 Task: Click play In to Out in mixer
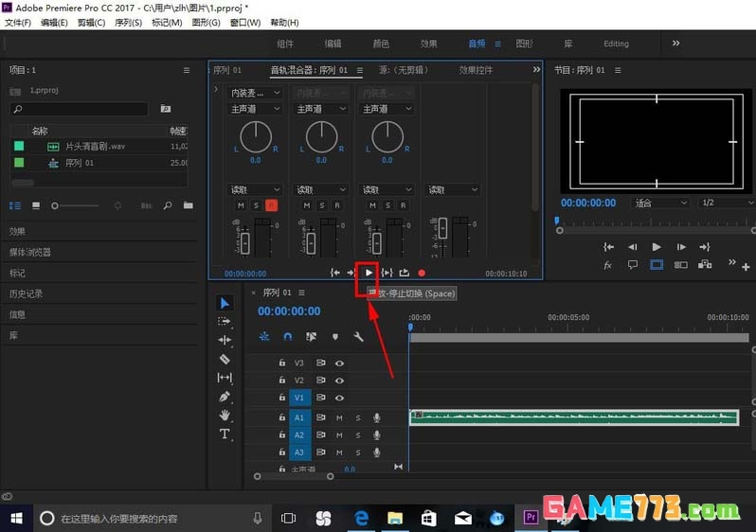[387, 273]
